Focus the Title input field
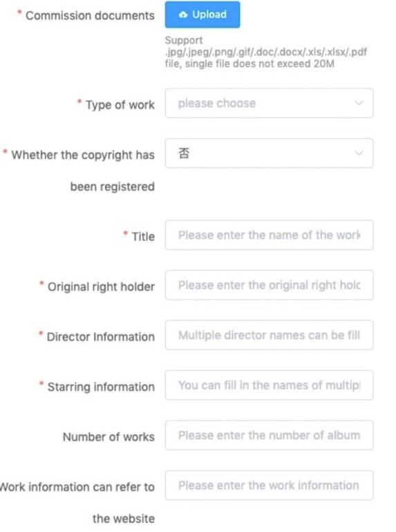The height and width of the screenshot is (532, 396). (270, 235)
